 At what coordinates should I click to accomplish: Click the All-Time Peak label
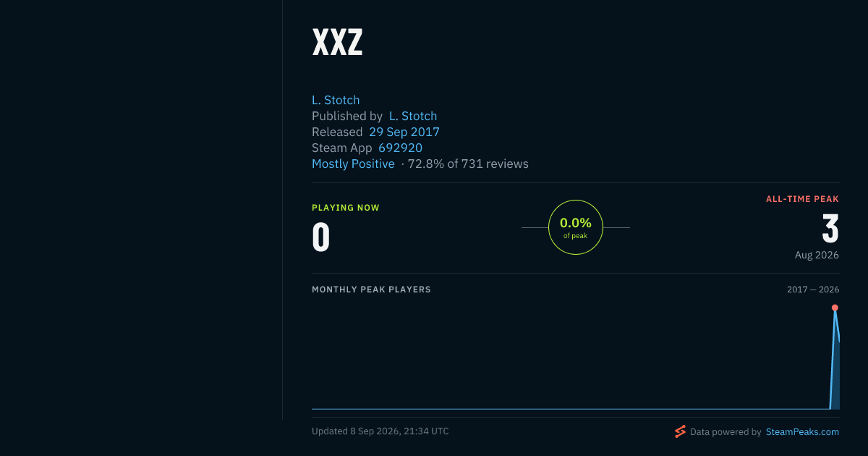pos(802,199)
